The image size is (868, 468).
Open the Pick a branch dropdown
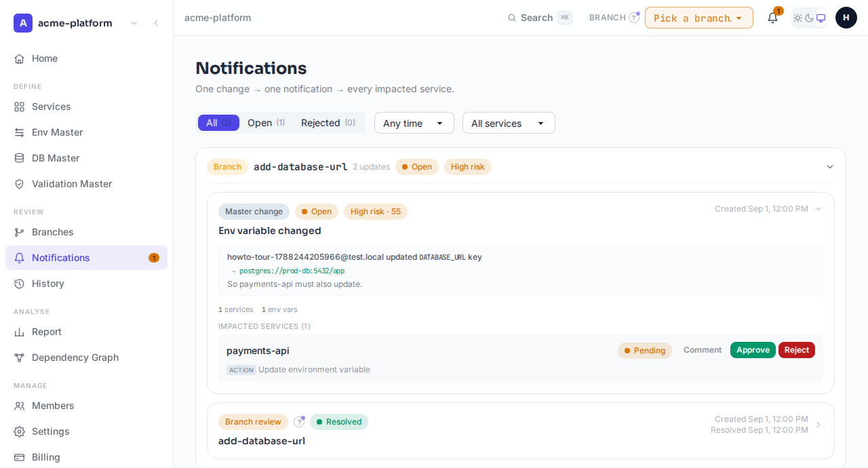click(x=699, y=18)
